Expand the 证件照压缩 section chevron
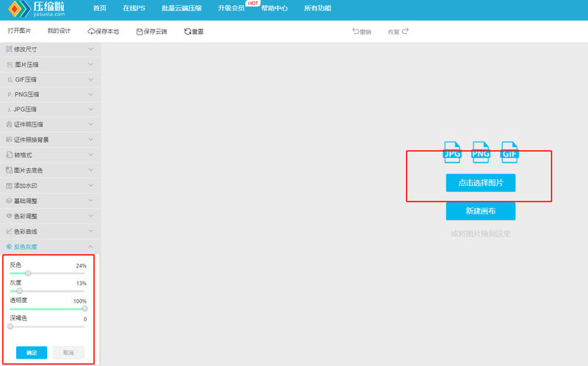Viewport: 588px width, 366px height. coord(90,124)
